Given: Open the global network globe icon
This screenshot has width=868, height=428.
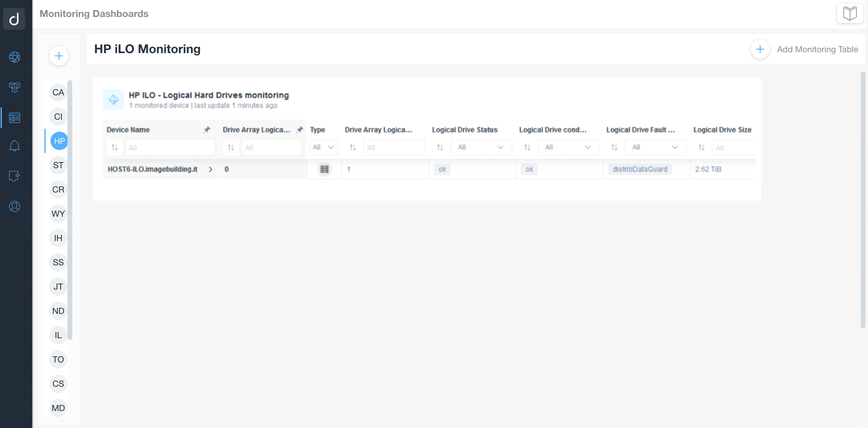Looking at the screenshot, I should pos(15,57).
